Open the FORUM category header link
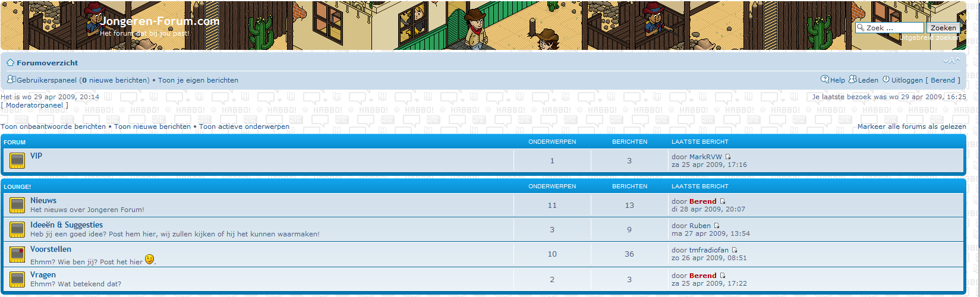The image size is (980, 297). 15,142
